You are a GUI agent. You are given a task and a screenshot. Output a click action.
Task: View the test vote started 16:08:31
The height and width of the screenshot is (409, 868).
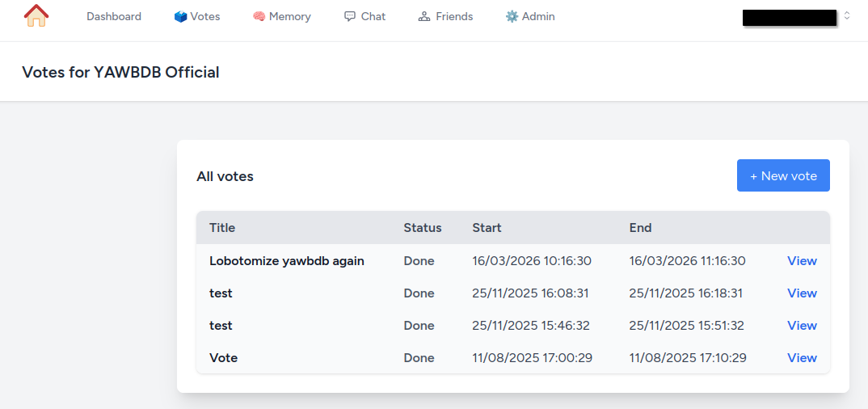pos(802,293)
